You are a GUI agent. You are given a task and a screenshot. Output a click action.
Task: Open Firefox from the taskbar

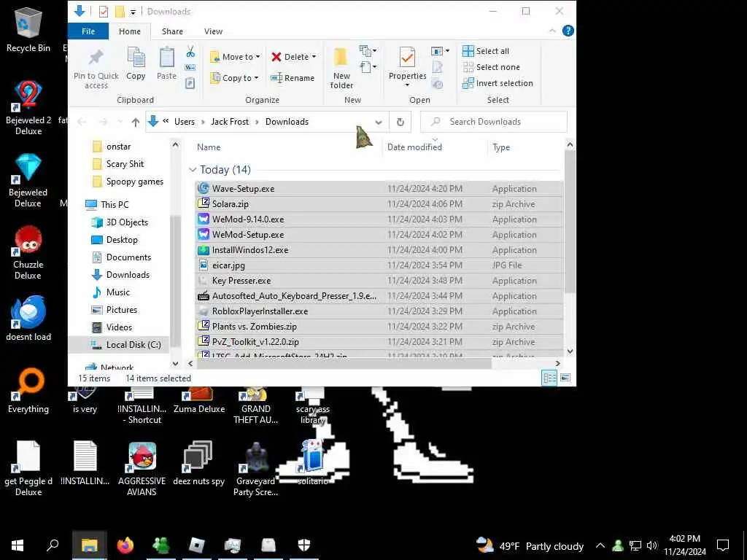point(125,545)
